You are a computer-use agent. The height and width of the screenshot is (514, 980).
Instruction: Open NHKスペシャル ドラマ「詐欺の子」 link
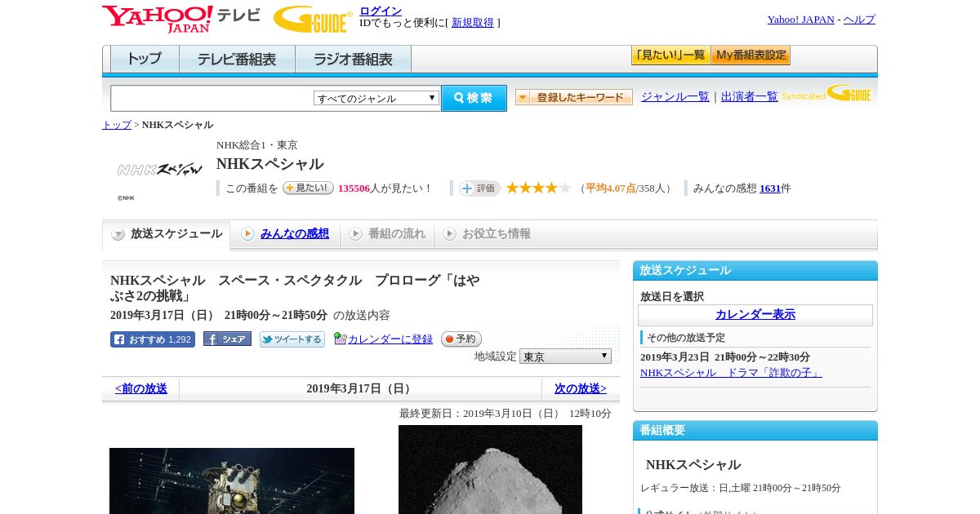pos(731,373)
